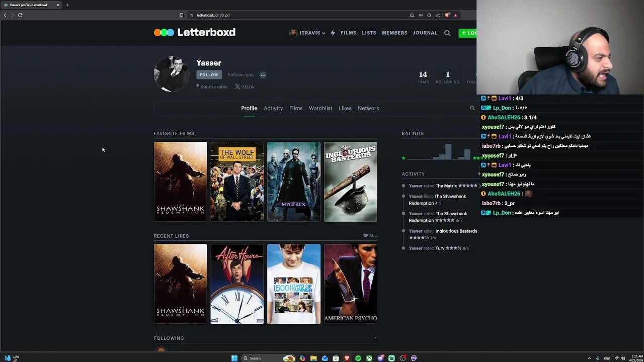Image resolution: width=644 pixels, height=362 pixels.
Task: Open a new browser tab with plus
Action: [x=67, y=5]
